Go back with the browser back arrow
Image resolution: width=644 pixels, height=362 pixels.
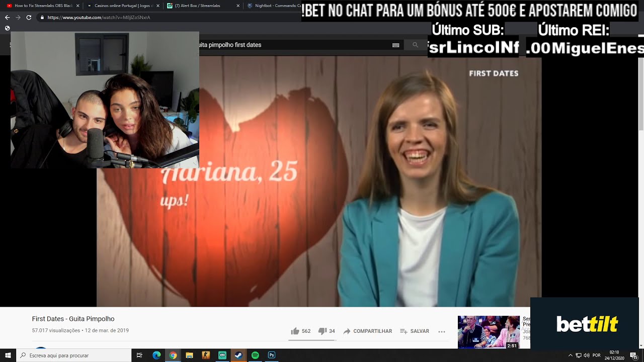[7, 17]
